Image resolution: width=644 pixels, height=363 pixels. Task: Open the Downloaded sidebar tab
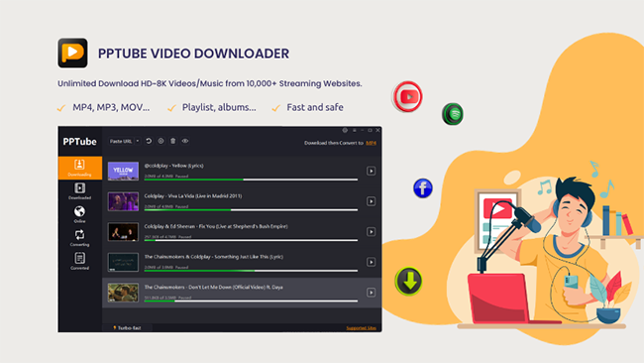coord(79,191)
